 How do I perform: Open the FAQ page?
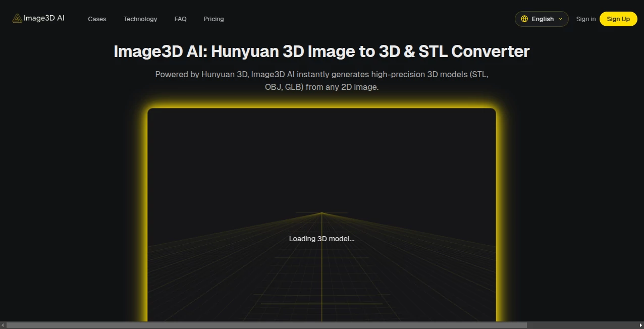pyautogui.click(x=180, y=19)
